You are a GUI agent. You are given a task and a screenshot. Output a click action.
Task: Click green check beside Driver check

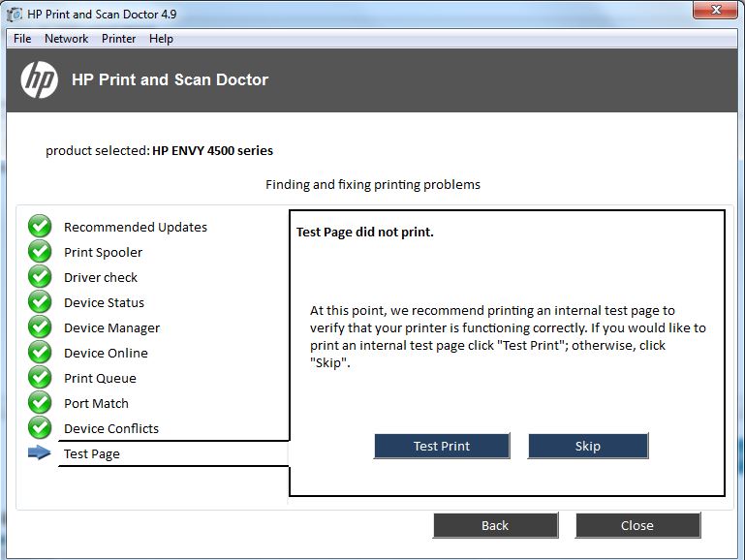click(40, 276)
